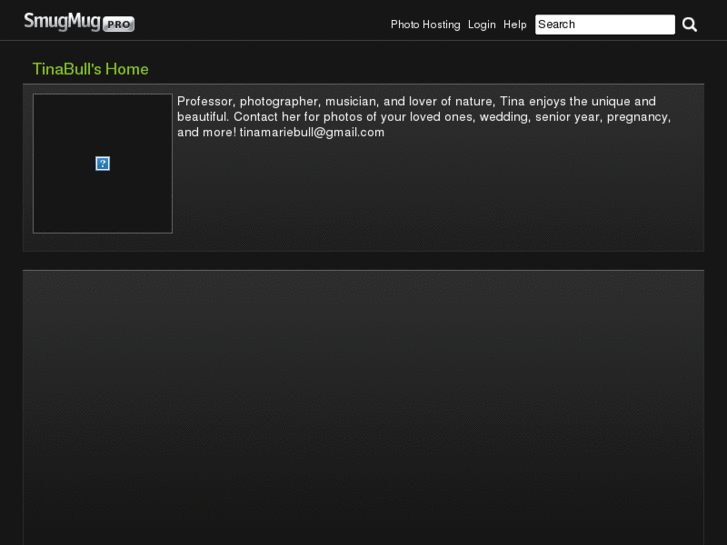This screenshot has width=727, height=545.
Task: Open the Help link
Action: click(x=515, y=25)
